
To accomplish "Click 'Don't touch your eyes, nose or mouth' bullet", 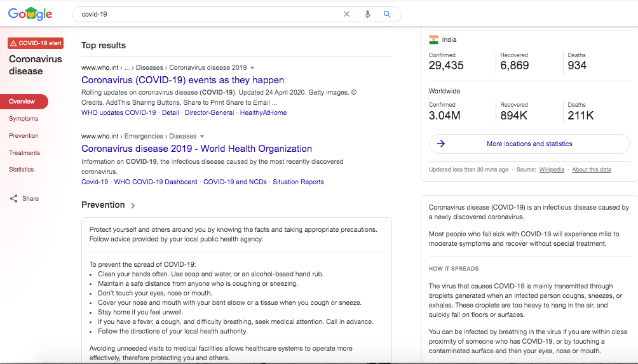I will (x=154, y=293).
